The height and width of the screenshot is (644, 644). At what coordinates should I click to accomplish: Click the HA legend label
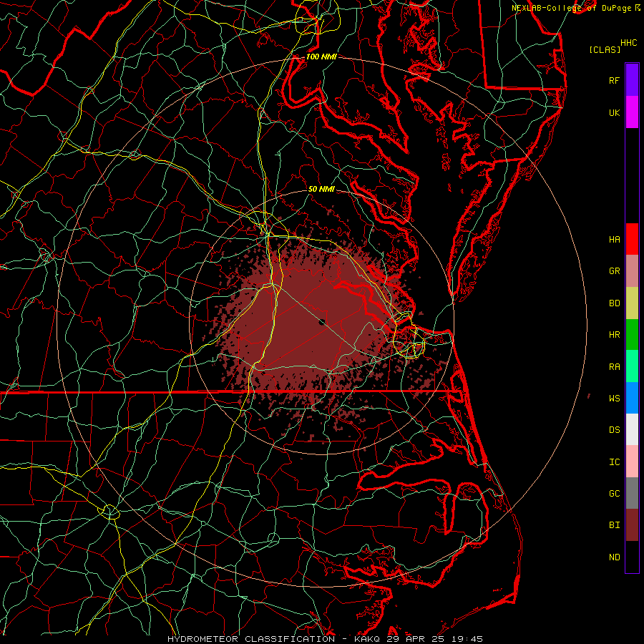pyautogui.click(x=614, y=240)
